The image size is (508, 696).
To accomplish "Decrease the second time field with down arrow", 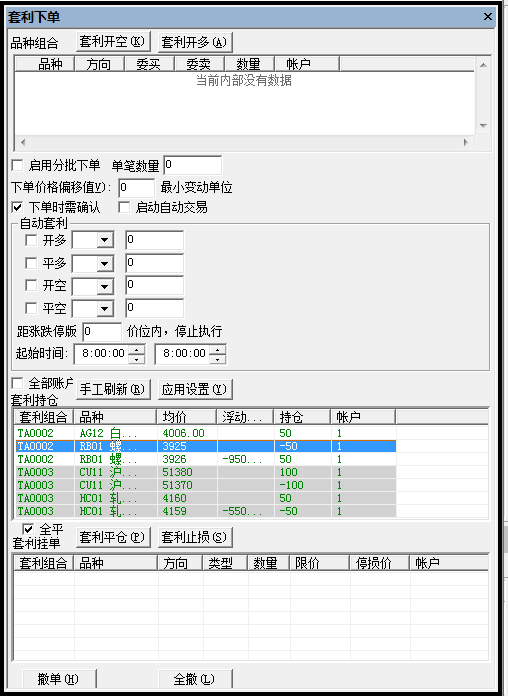I will point(218,359).
